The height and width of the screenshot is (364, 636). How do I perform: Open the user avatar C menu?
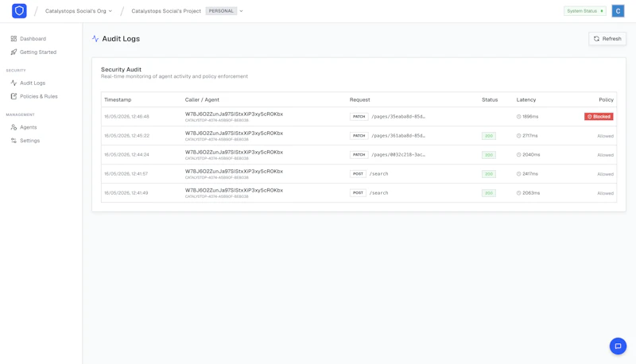coord(618,11)
